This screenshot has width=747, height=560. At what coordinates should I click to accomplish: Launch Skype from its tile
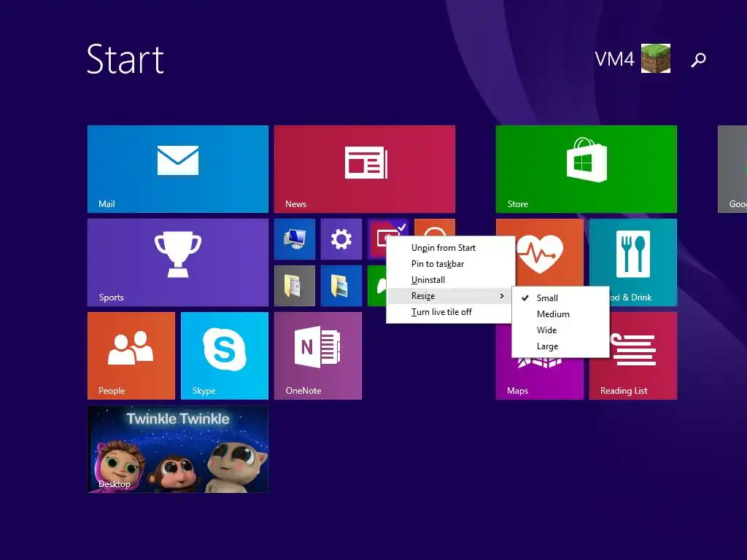tap(225, 356)
